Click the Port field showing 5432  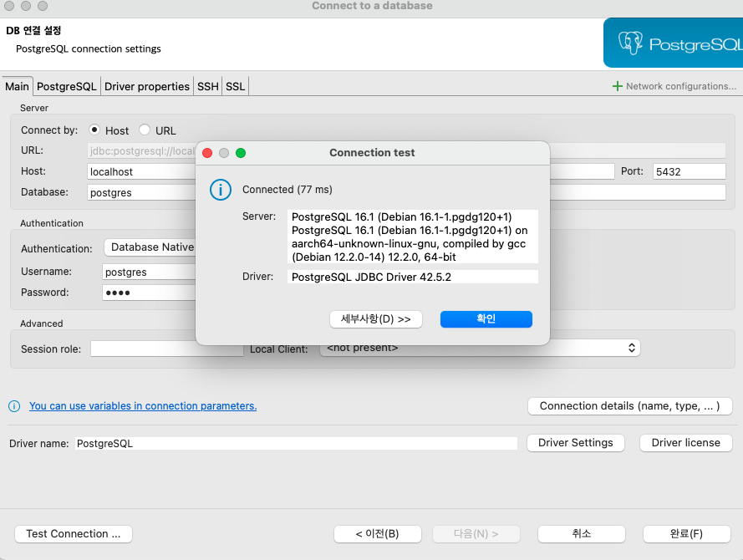point(689,171)
